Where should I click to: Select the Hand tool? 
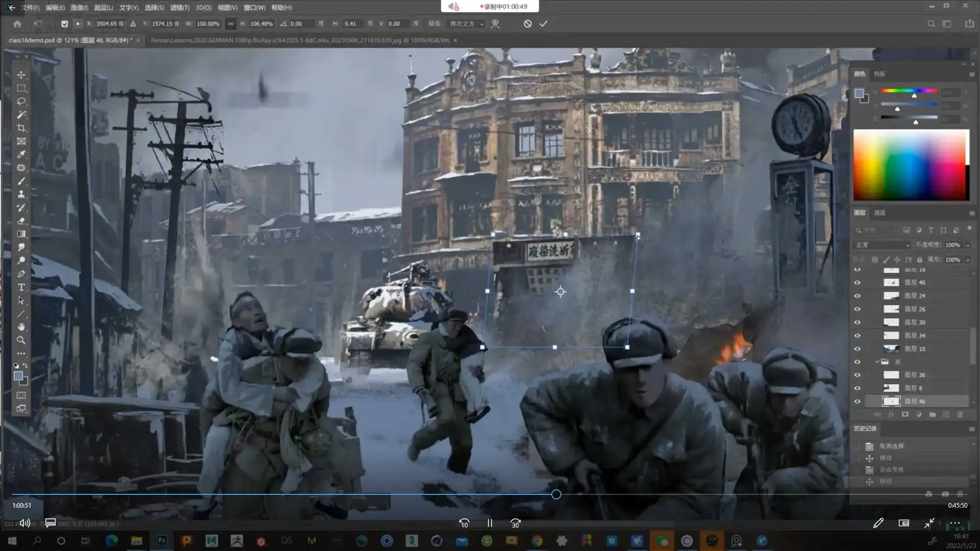coord(21,327)
